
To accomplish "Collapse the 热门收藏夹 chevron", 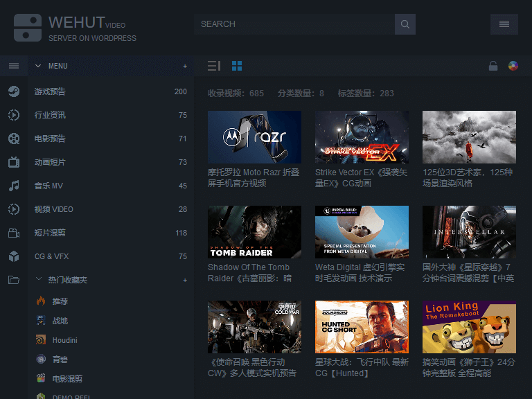I will (39, 279).
